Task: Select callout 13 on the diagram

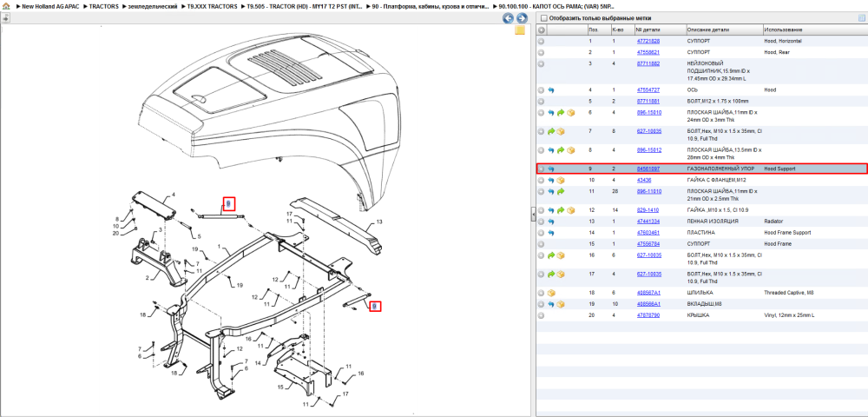Action: [379, 222]
